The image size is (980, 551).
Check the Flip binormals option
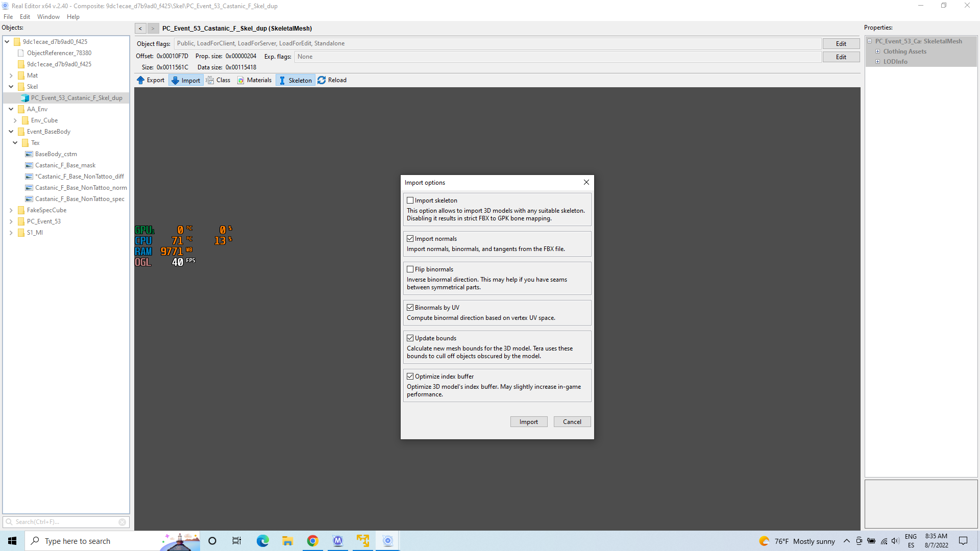[x=410, y=269]
